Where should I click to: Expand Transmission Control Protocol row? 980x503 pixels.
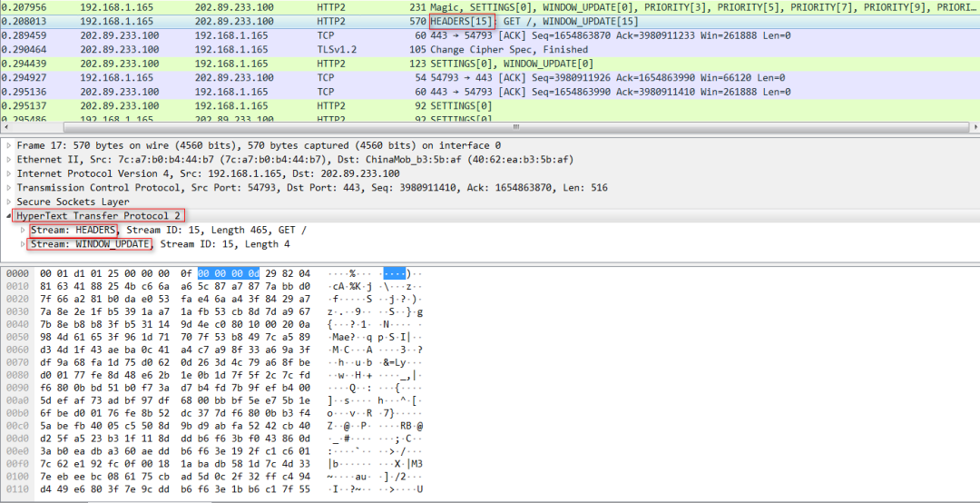point(9,188)
